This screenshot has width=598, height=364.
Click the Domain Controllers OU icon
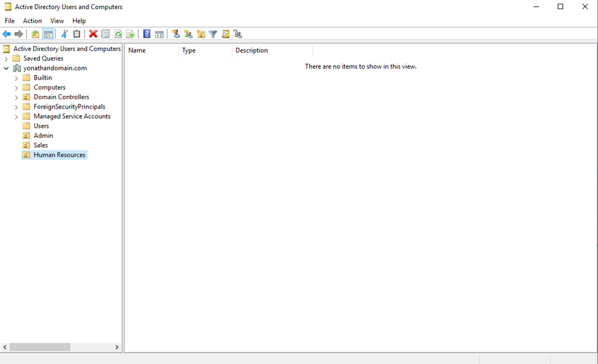[x=26, y=97]
